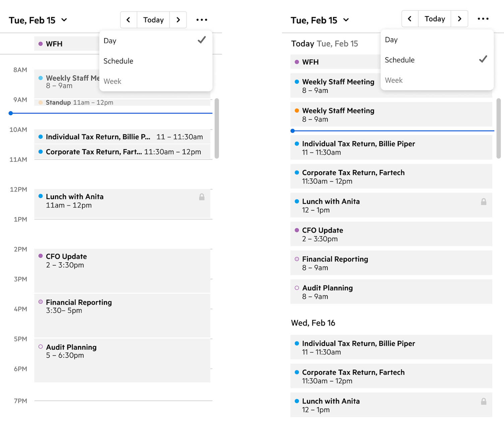Open Corporate Tax Return event in day view
Screen dimensions: 504x424
122,152
